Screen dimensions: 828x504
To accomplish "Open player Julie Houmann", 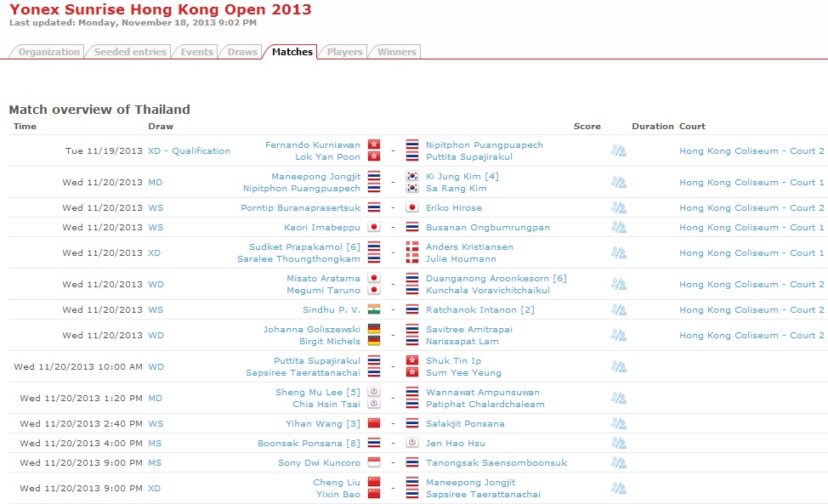I will 461,259.
